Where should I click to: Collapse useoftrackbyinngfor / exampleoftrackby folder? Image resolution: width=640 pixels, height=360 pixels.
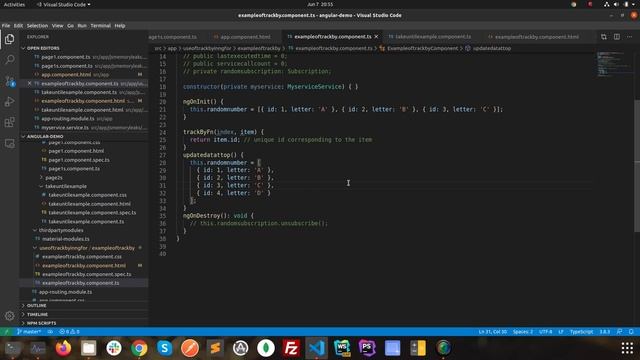87,248
